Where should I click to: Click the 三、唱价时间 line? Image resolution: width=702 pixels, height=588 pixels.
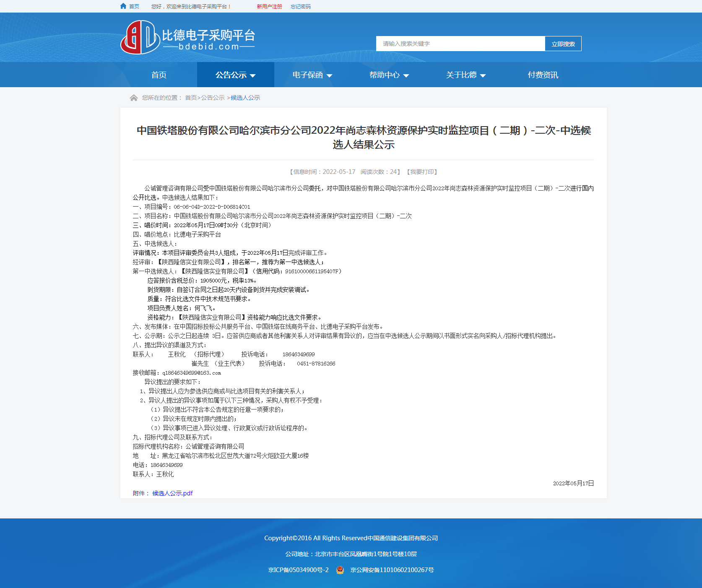coord(203,225)
